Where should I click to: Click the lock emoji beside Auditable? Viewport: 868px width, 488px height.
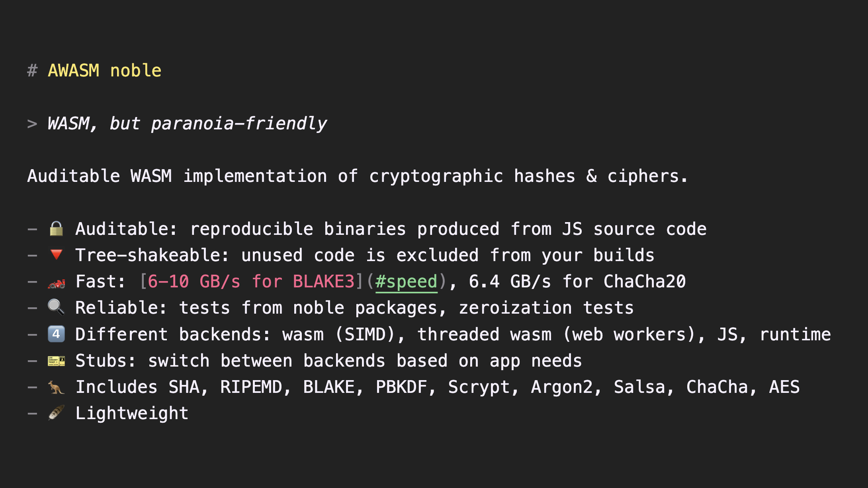[x=56, y=229]
